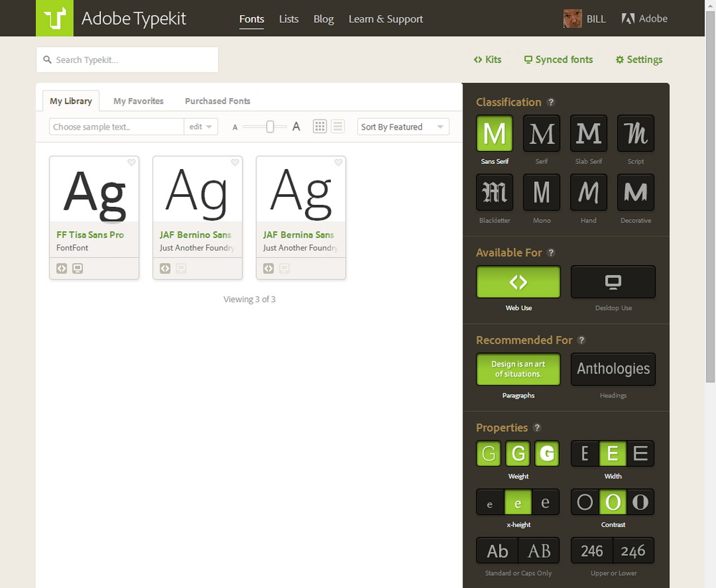716x588 pixels.
Task: Enable the extended Width filter
Action: [640, 453]
